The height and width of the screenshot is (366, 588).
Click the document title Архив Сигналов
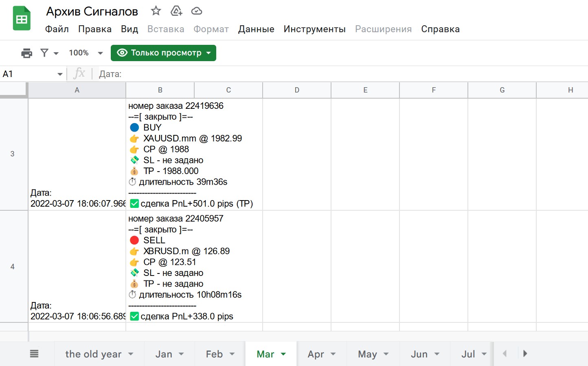tap(92, 11)
